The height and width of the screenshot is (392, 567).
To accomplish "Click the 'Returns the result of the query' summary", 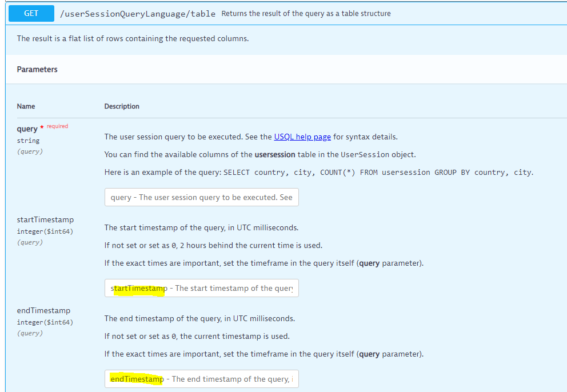I will 306,14.
